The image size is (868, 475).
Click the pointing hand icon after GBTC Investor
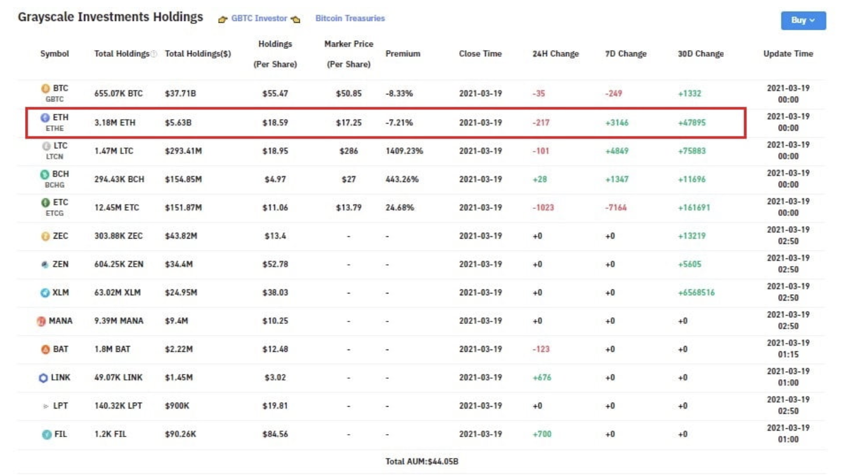pos(296,19)
